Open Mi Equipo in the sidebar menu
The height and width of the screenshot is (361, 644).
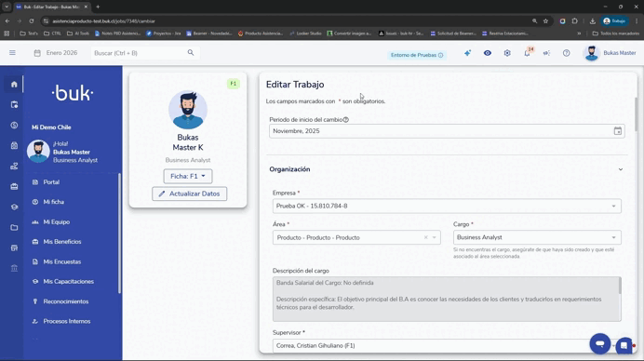coord(56,221)
